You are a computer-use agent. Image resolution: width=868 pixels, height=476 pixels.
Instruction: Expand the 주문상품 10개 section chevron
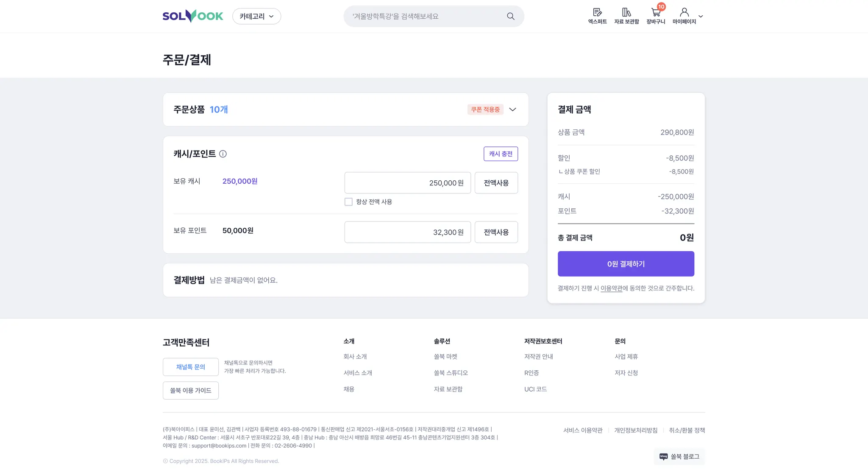(512, 109)
